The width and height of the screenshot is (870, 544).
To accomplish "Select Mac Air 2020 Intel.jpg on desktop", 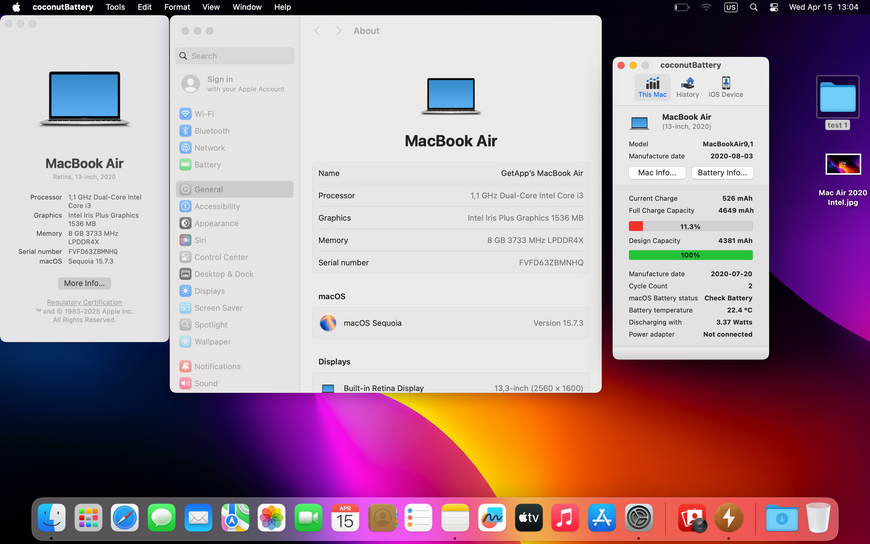I will click(x=843, y=180).
